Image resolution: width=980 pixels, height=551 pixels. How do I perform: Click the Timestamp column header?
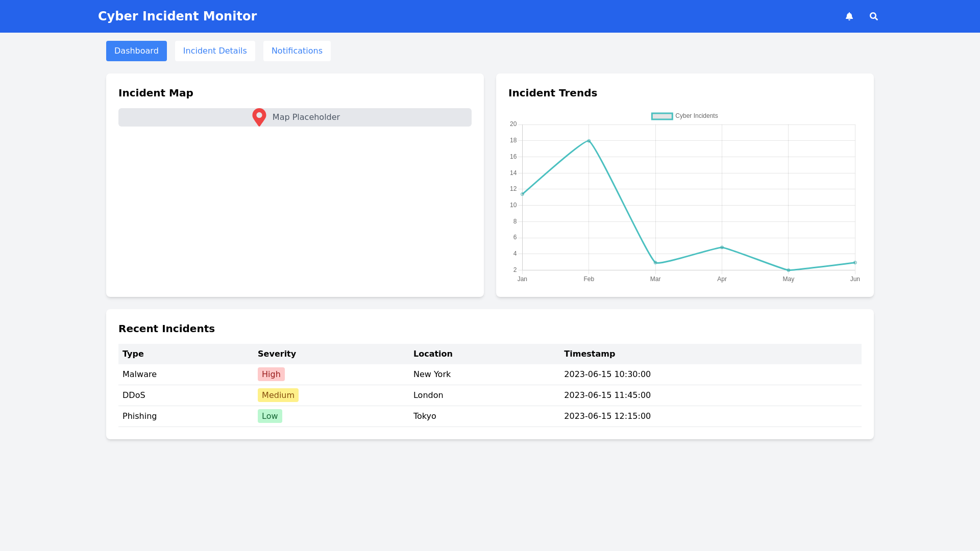(x=590, y=354)
